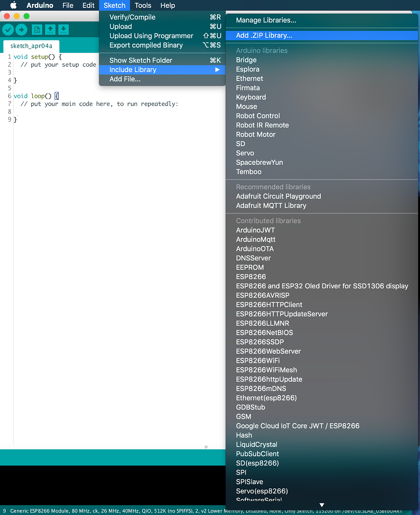
Task: Include Google Cloud IoT Core JWT library
Action: [x=322, y=426]
